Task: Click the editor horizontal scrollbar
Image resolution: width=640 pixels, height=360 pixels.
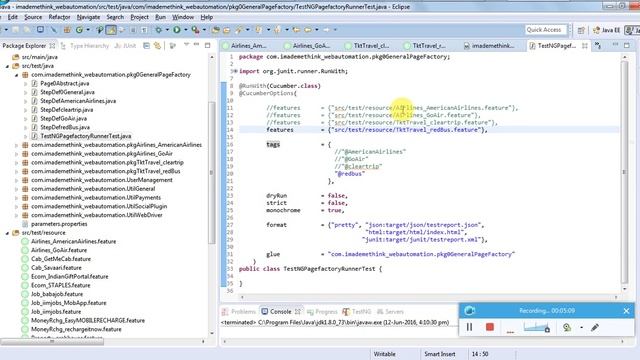Action: click(429, 297)
